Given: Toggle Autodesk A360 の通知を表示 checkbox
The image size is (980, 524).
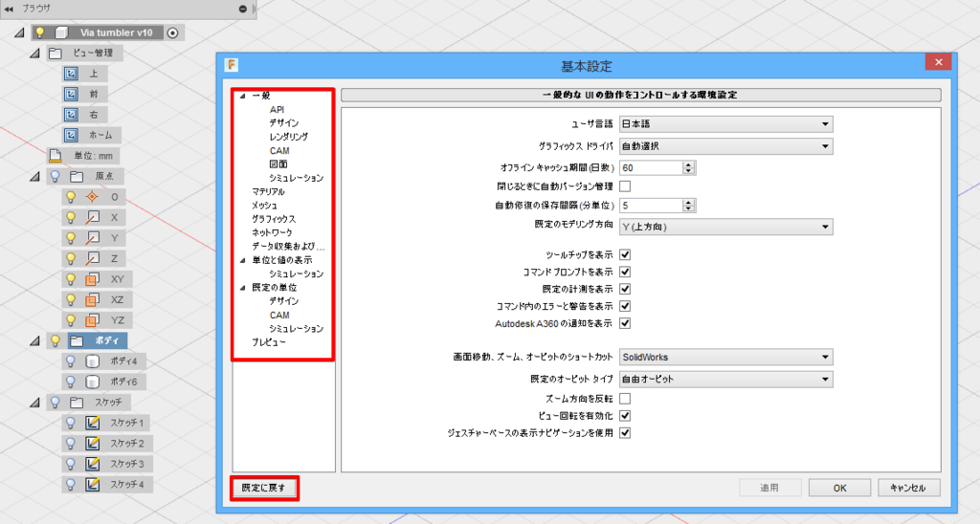Looking at the screenshot, I should (625, 323).
